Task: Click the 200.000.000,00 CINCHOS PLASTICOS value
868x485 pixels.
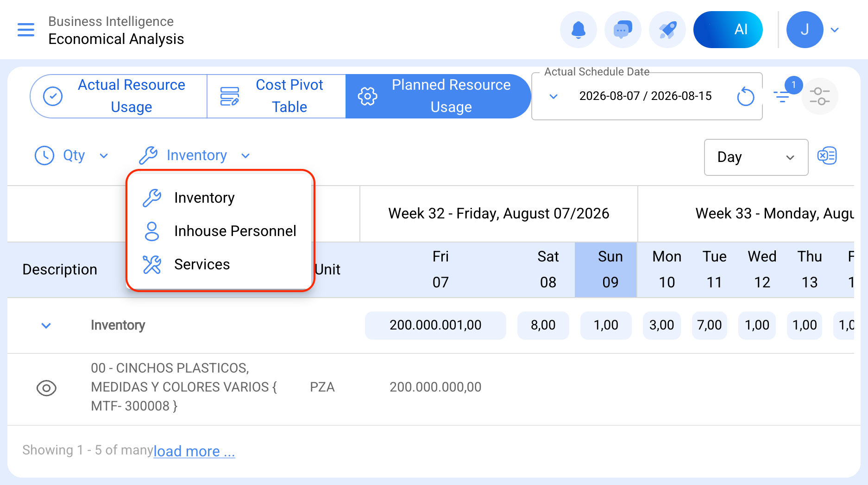Action: coord(435,387)
